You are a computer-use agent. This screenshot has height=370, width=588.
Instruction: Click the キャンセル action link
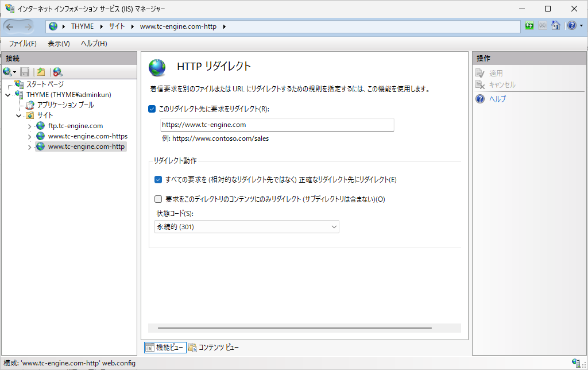[502, 84]
